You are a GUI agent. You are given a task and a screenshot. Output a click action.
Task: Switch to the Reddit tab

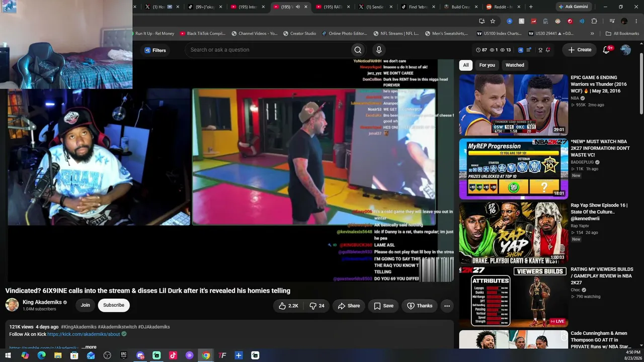(504, 7)
